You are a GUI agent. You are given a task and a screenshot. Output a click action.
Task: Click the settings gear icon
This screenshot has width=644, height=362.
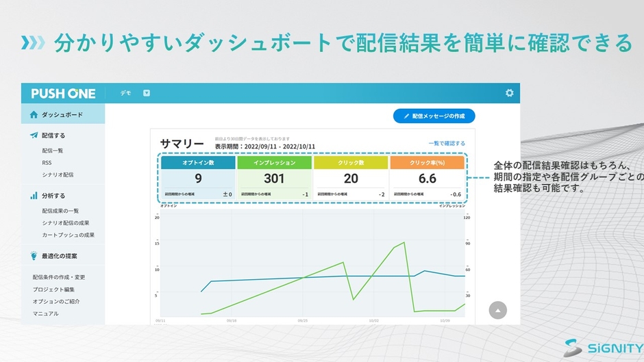pyautogui.click(x=509, y=93)
